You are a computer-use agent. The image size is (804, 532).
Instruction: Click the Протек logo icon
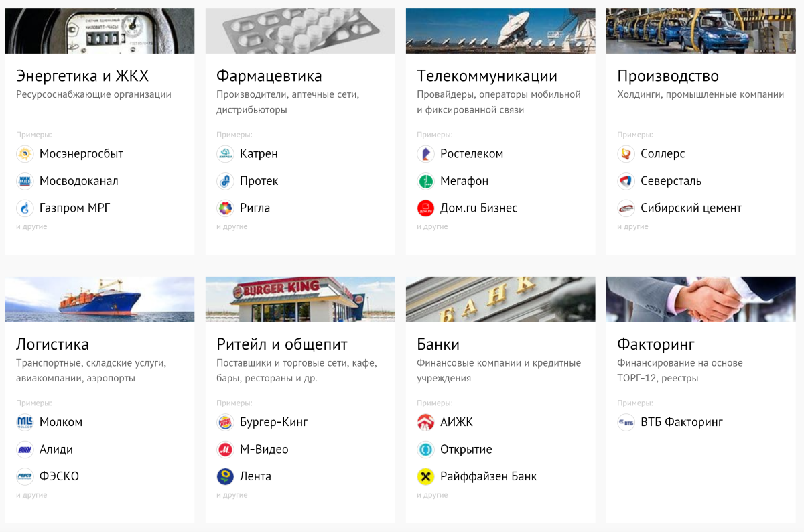pos(225,181)
